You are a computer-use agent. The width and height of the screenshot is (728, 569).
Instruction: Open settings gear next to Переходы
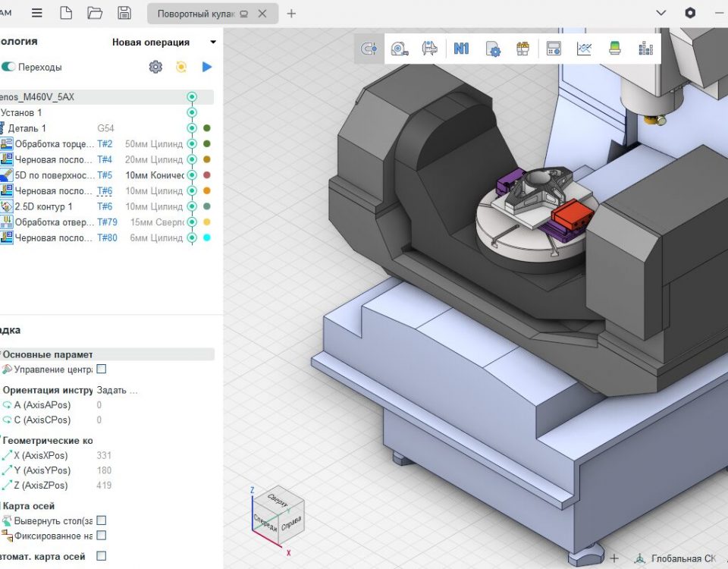coord(155,67)
